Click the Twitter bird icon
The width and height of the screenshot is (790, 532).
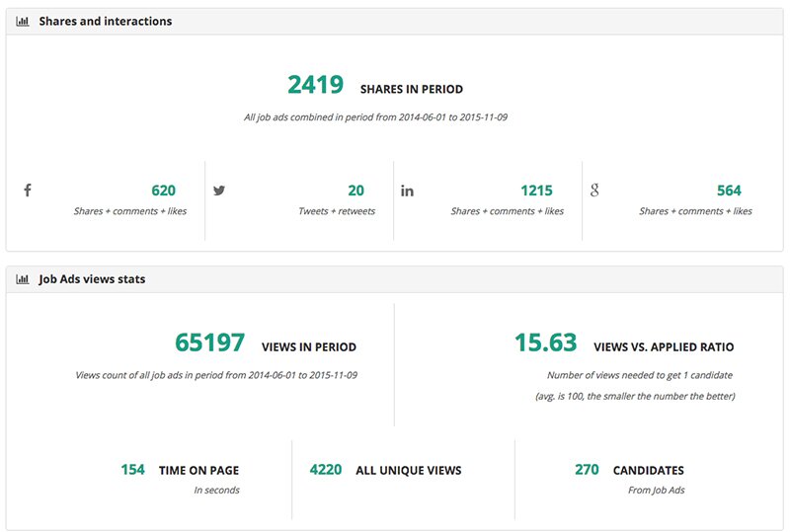click(x=219, y=190)
